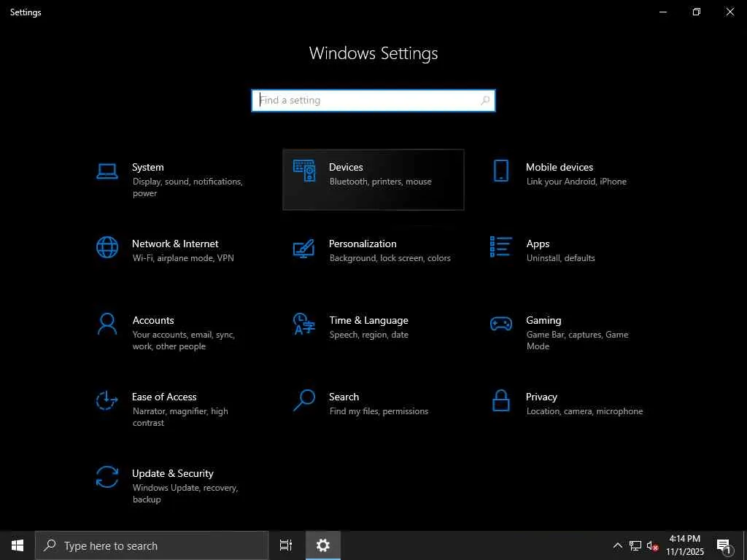Open the Apps settings title
The width and height of the screenshot is (747, 560).
click(538, 244)
